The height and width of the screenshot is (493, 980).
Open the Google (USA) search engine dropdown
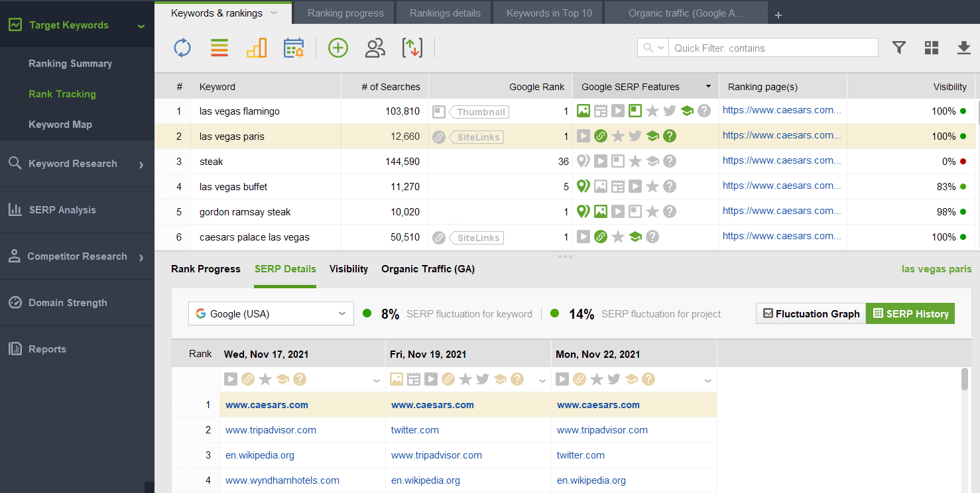click(x=271, y=313)
